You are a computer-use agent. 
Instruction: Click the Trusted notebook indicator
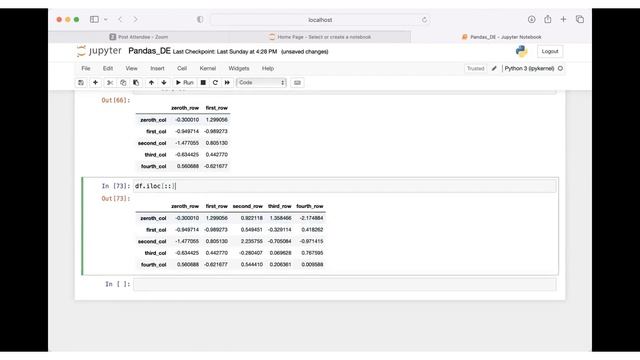tap(476, 69)
